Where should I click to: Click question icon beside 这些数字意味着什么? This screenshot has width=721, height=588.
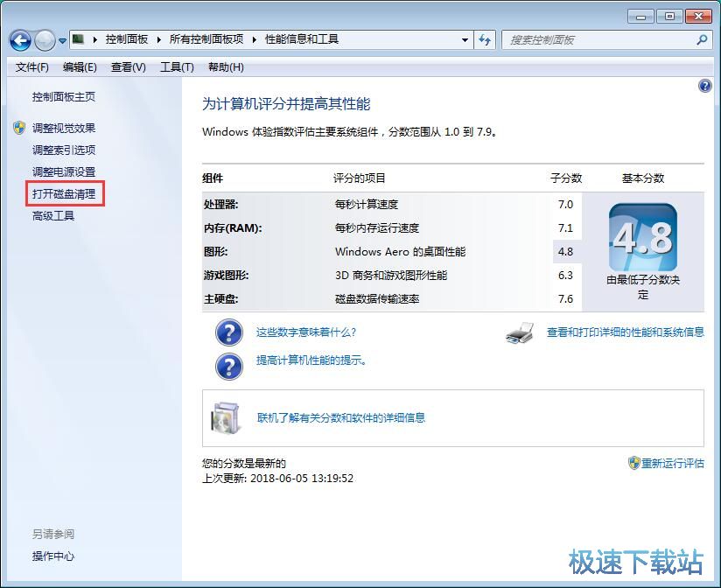[x=229, y=332]
